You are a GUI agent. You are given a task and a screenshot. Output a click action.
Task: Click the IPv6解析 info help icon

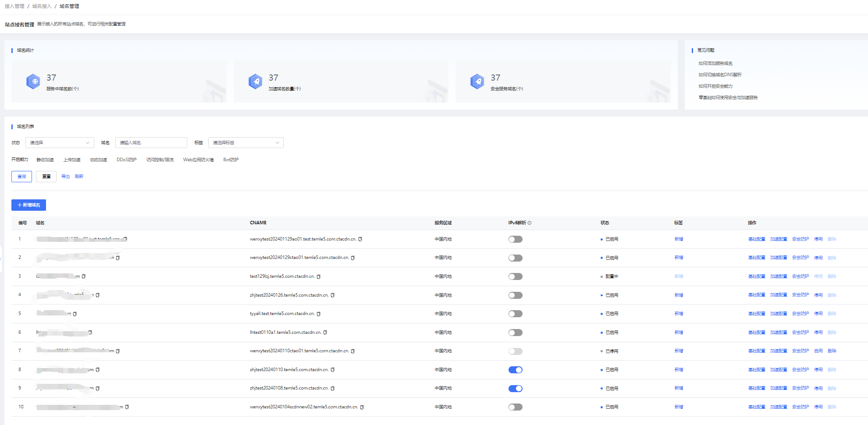coord(530,223)
